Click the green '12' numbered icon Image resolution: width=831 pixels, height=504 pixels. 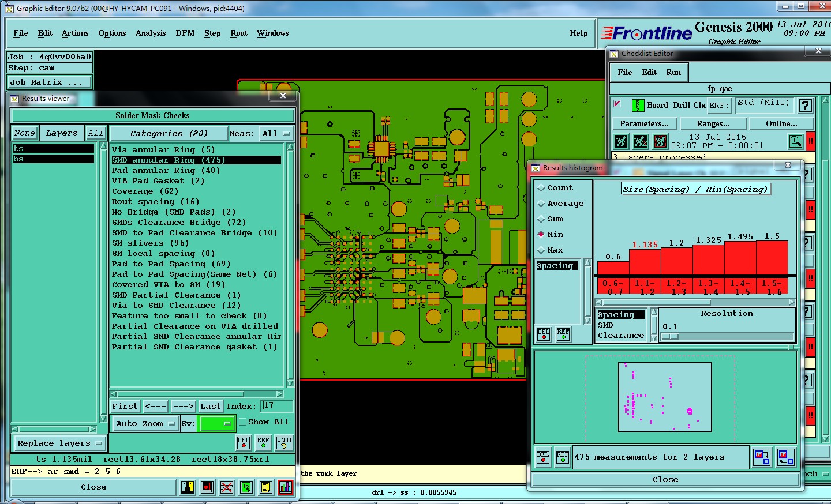246,487
